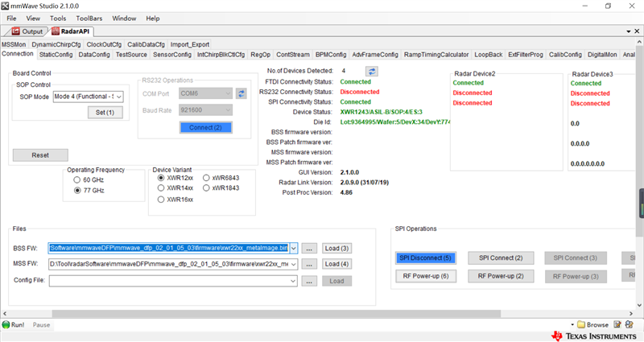Open the ToolBars menu
This screenshot has height=342, width=644.
tap(89, 19)
